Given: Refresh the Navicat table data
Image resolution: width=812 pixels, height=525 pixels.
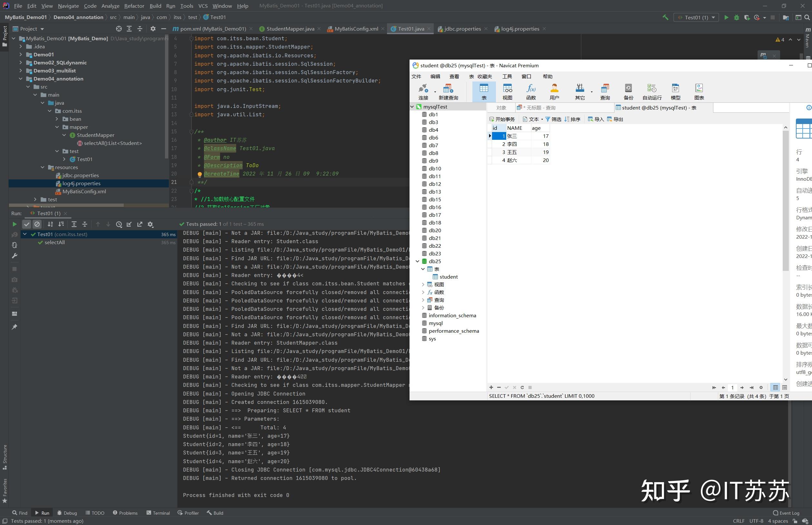Looking at the screenshot, I should pyautogui.click(x=522, y=387).
